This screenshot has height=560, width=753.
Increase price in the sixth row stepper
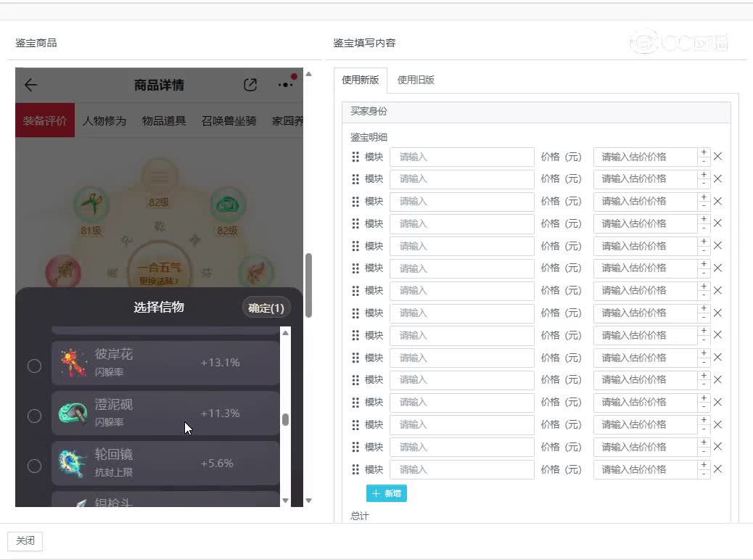coord(704,263)
